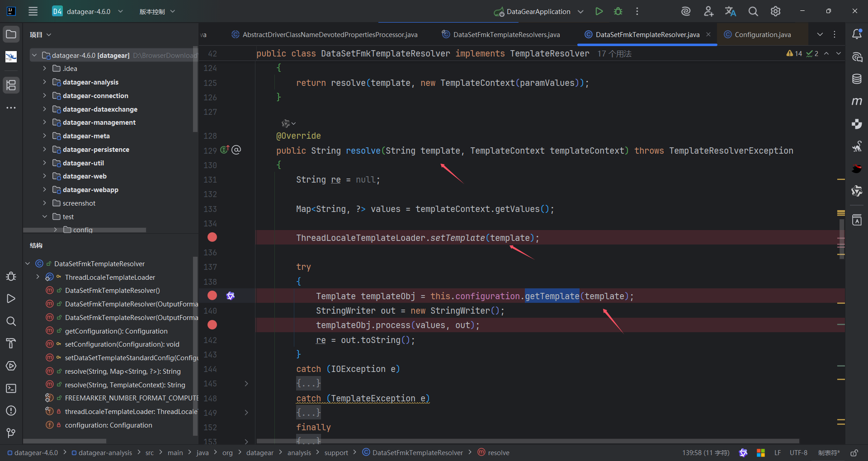
Task: Open the Project tool window folder icon
Action: tap(11, 34)
